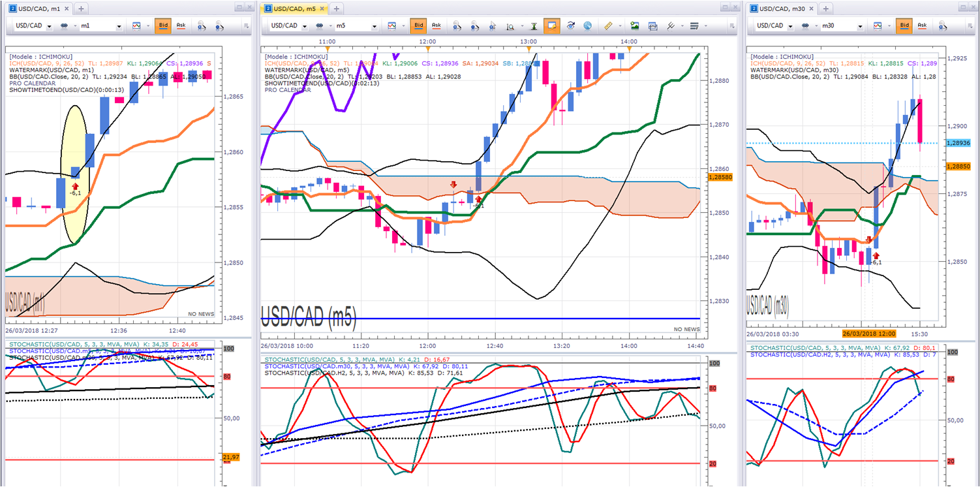Click the link chain icon in the m30 chart

click(805, 26)
